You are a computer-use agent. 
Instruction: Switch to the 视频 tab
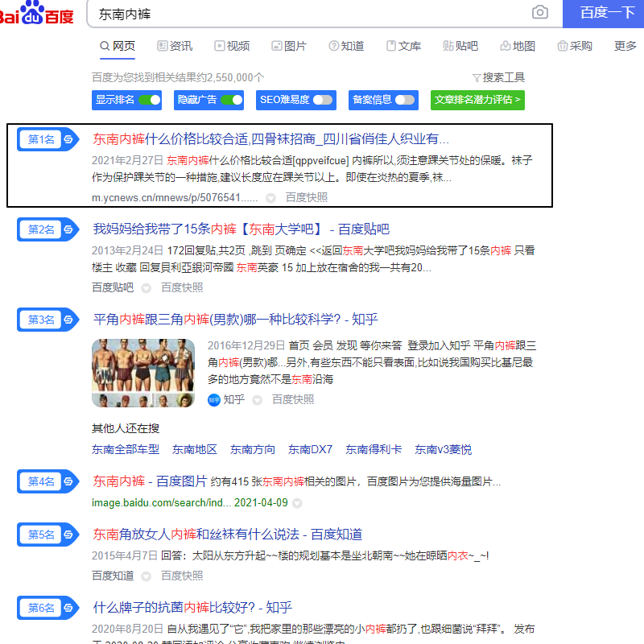pyautogui.click(x=232, y=46)
